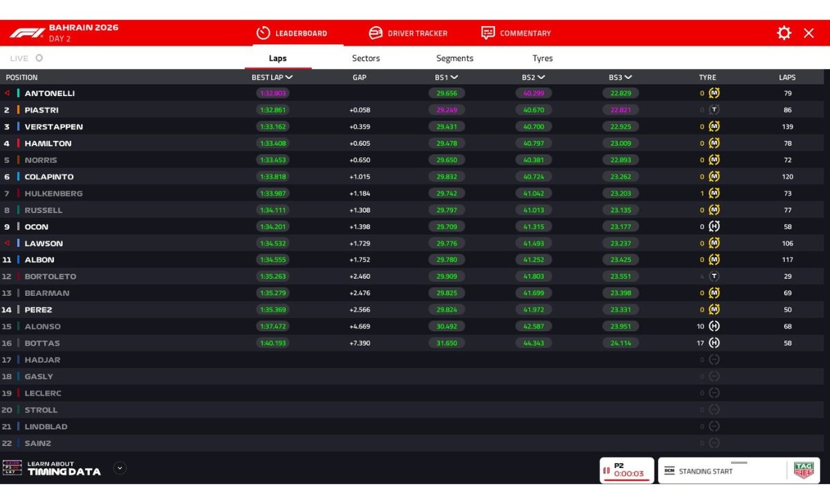830x504 pixels.
Task: Click Piastri's test tyre icon
Action: pos(714,109)
